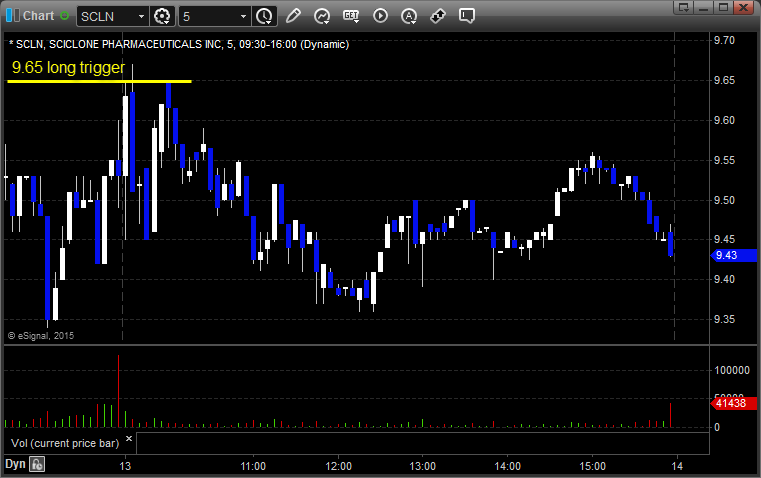Click the 14:00 time axis label
The width and height of the screenshot is (761, 478).
(508, 466)
